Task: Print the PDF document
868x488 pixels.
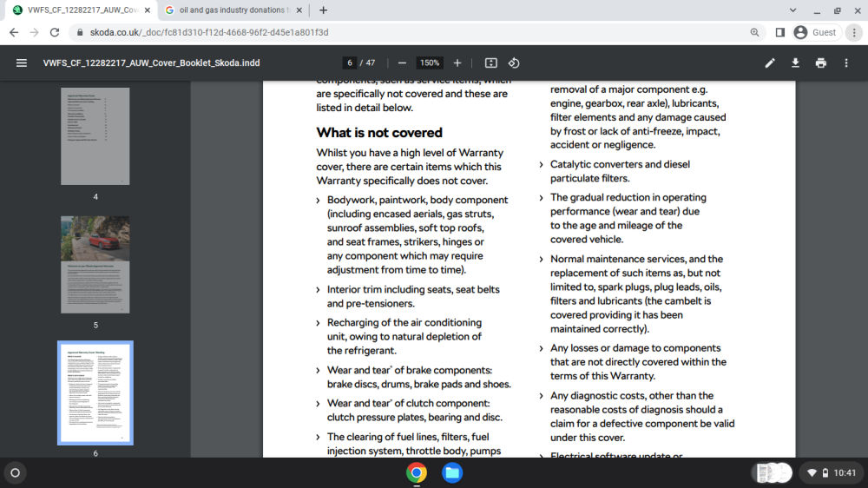Action: 821,63
